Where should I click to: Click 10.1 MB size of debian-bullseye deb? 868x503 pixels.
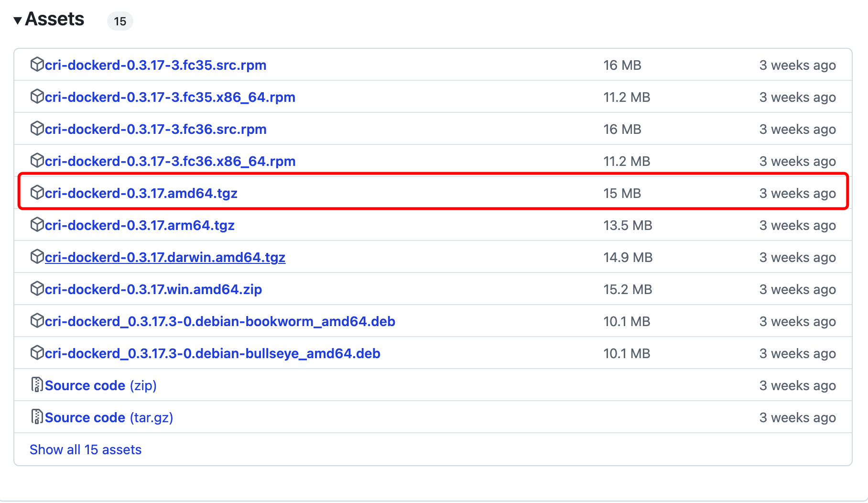click(627, 353)
